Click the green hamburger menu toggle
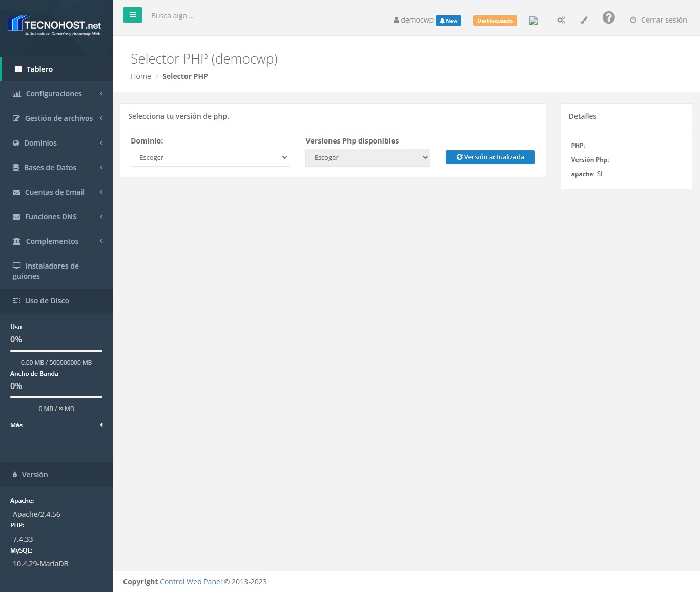Viewport: 700px width, 592px height. coord(132,15)
